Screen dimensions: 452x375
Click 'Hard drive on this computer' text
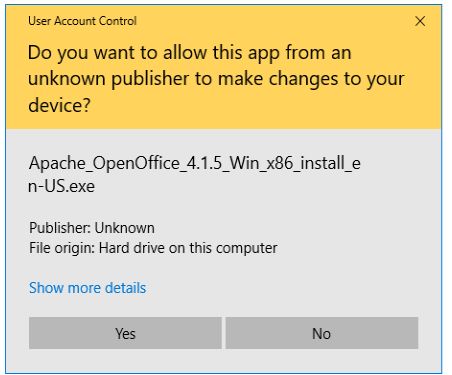tap(188, 248)
